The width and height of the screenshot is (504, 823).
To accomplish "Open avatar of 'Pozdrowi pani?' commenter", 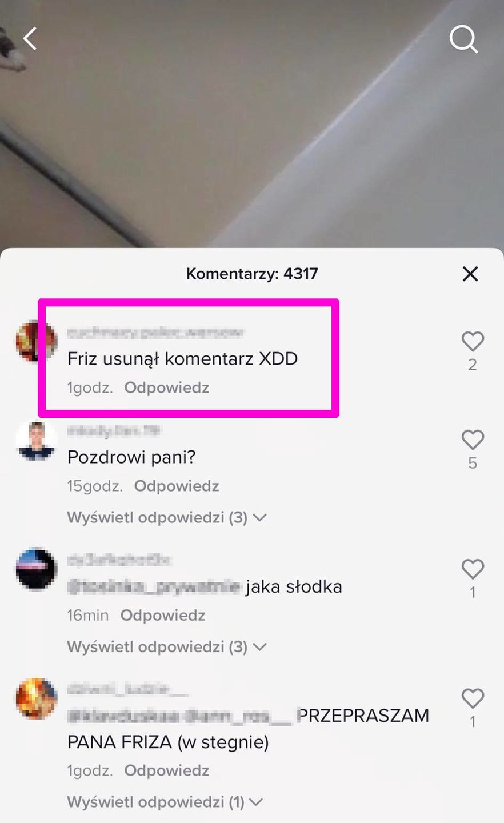I will pyautogui.click(x=37, y=440).
